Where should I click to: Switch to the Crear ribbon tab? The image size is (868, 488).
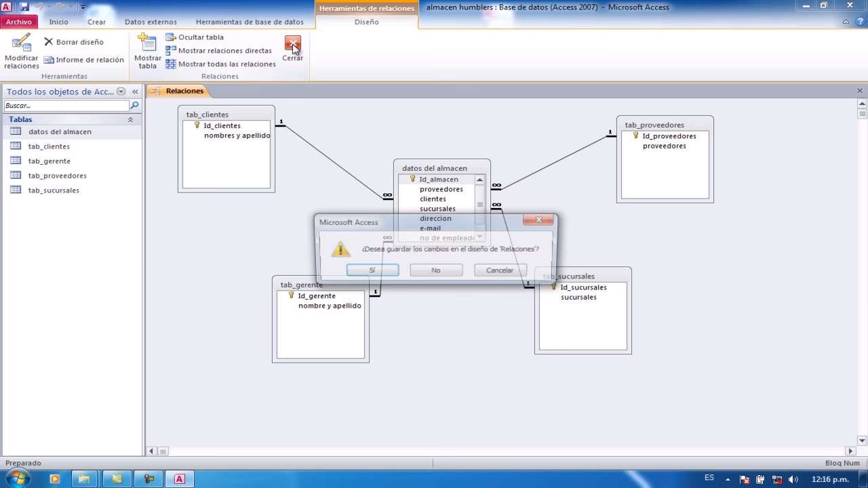click(x=96, y=22)
